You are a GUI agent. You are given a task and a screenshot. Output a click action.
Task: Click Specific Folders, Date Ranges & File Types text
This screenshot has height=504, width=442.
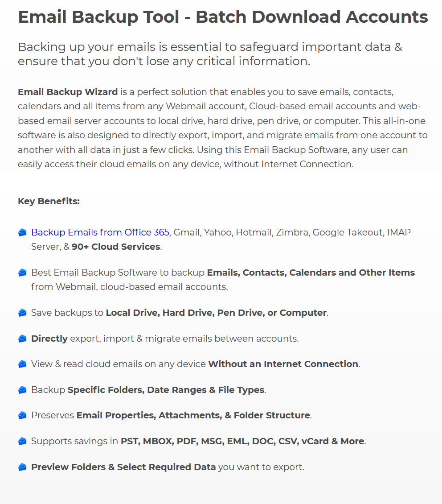click(x=166, y=390)
